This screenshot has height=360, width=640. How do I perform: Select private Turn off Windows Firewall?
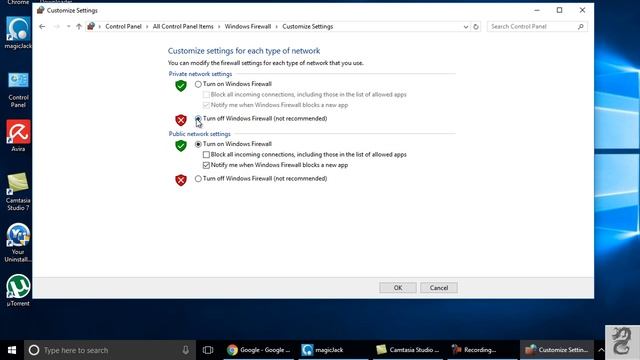(x=198, y=119)
